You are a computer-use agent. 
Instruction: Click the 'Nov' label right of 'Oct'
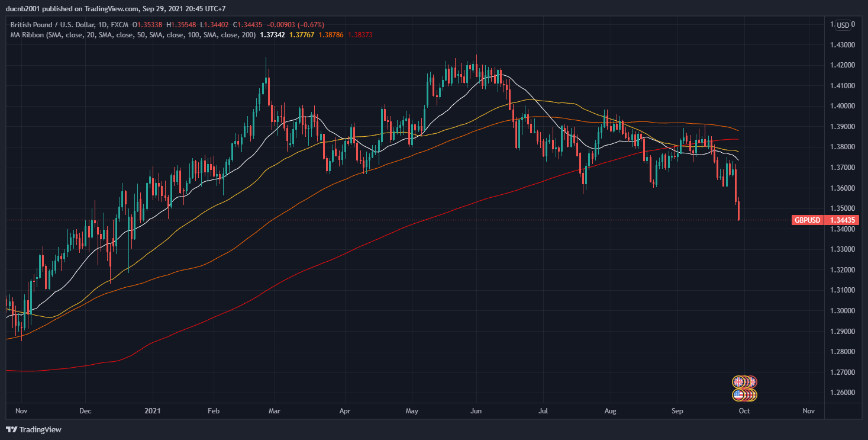pos(809,410)
